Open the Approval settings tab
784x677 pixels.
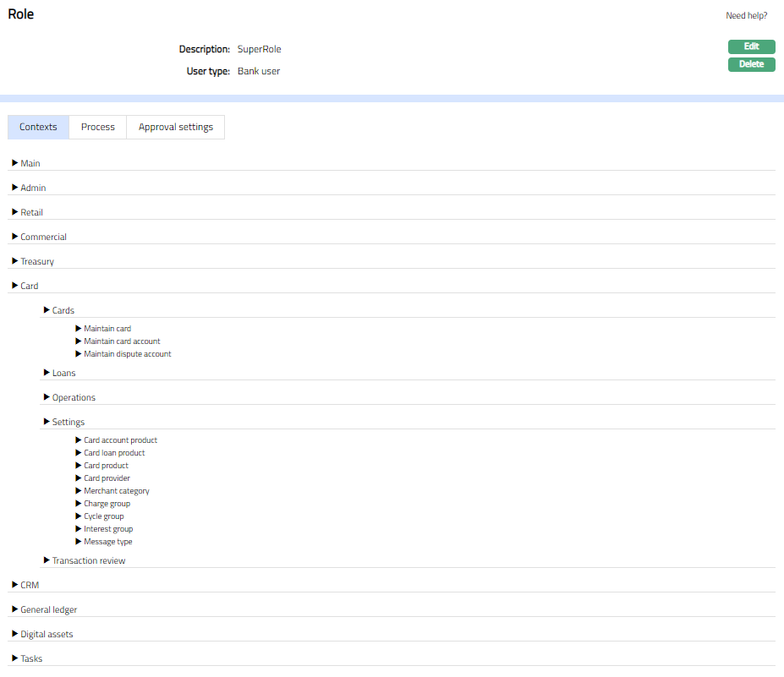176,127
